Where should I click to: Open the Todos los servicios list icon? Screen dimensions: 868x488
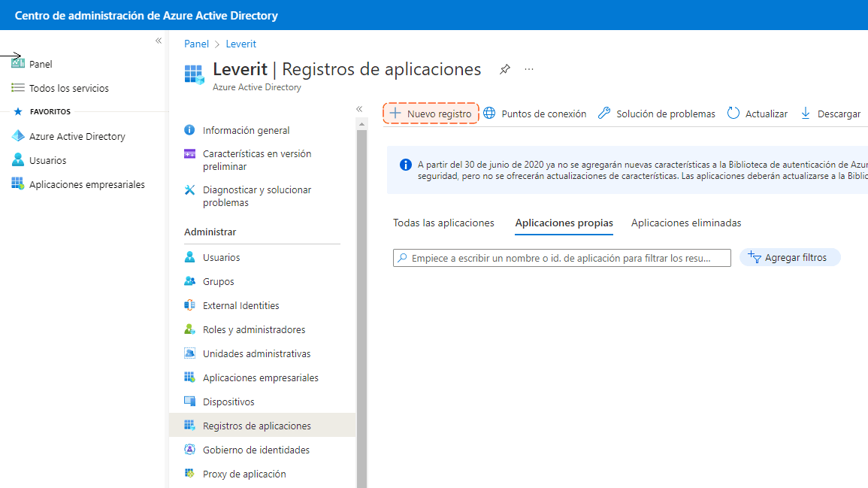coord(18,87)
